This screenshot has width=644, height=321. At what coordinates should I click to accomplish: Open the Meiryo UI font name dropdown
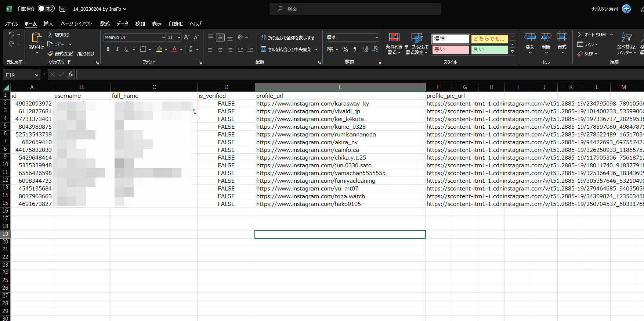coord(163,38)
